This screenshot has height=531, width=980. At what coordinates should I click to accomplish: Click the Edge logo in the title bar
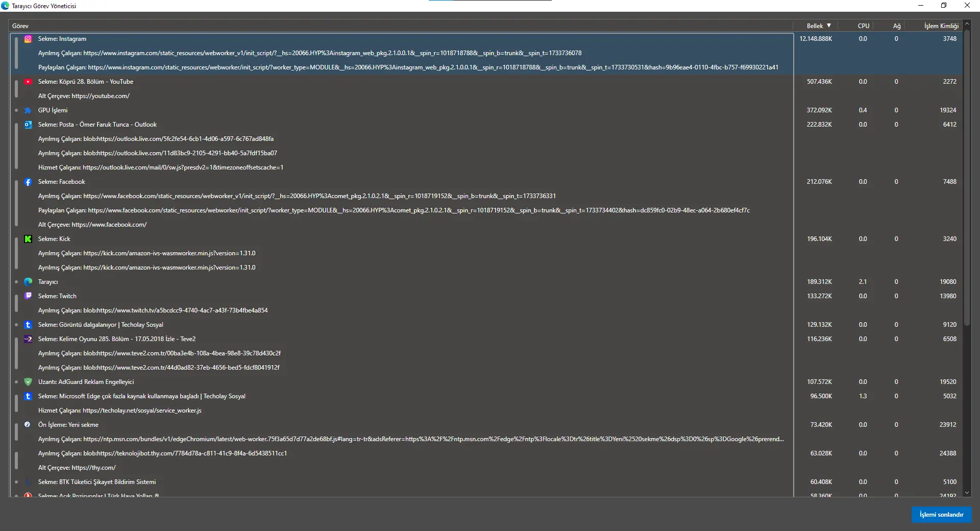pyautogui.click(x=5, y=6)
